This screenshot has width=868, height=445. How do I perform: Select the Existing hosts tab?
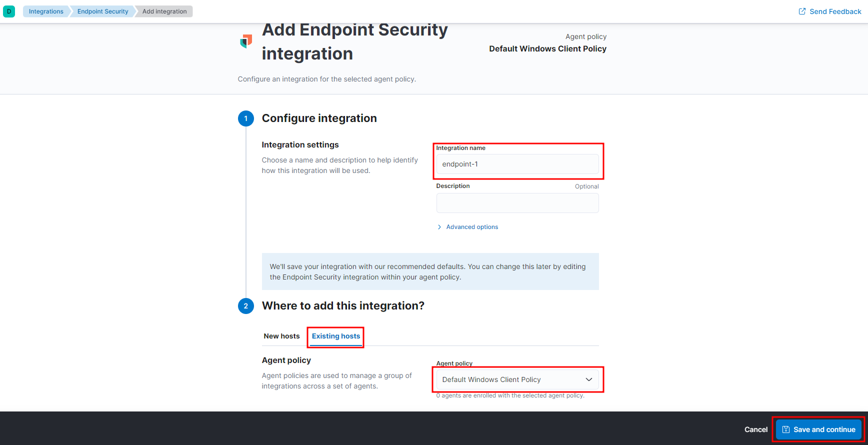336,336
